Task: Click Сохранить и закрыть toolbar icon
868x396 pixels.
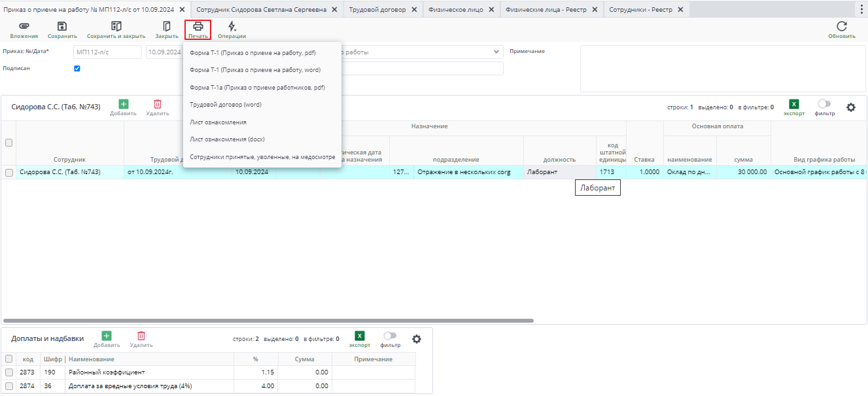Action: click(116, 27)
